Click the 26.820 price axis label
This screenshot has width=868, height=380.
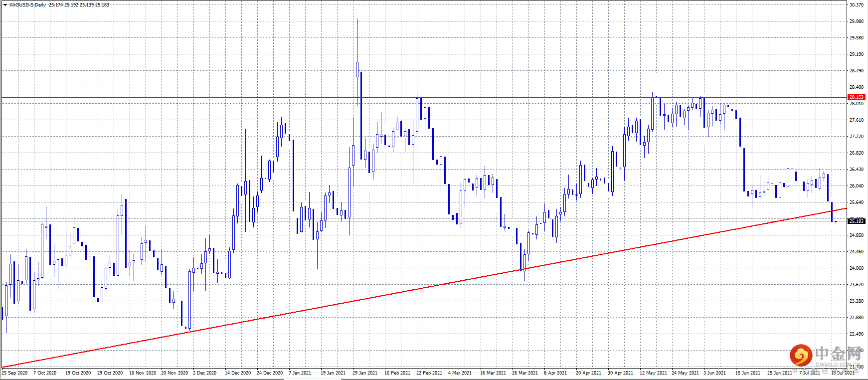tap(857, 153)
